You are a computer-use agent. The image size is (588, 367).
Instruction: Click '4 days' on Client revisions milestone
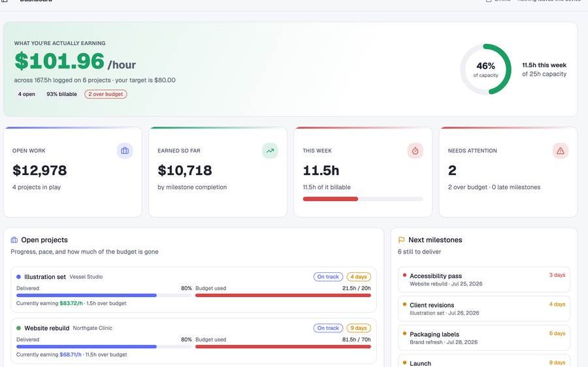[557, 304]
